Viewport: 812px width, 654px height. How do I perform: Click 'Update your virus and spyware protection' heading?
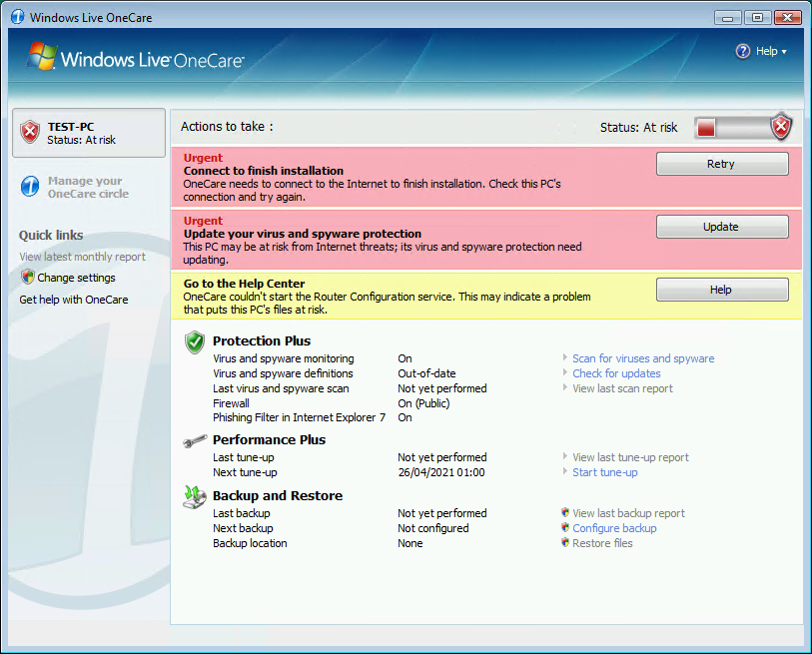(x=303, y=234)
